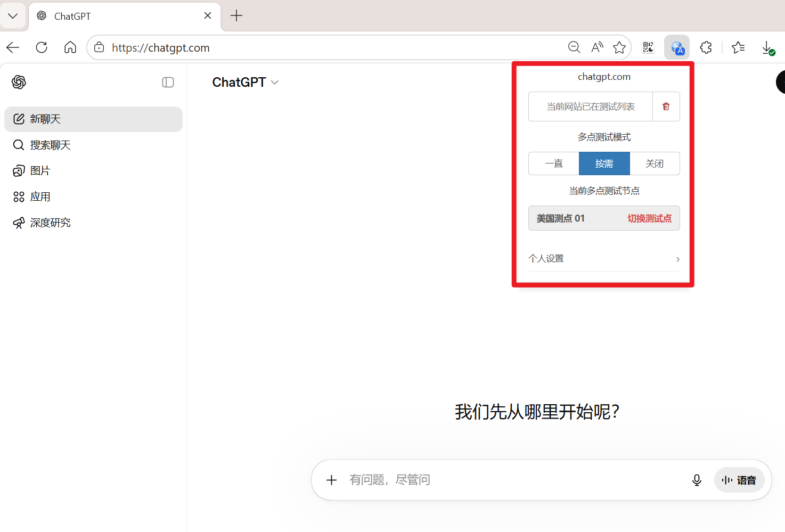Start 语音 voice mode
785x532 pixels.
[739, 480]
